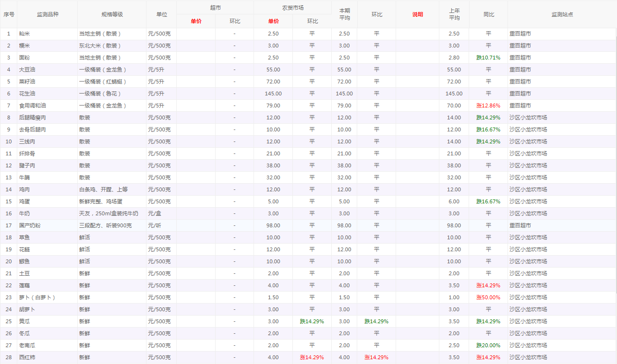Select the 规格等级 column header
Viewport: 617px width, 364px height.
coord(112,14)
